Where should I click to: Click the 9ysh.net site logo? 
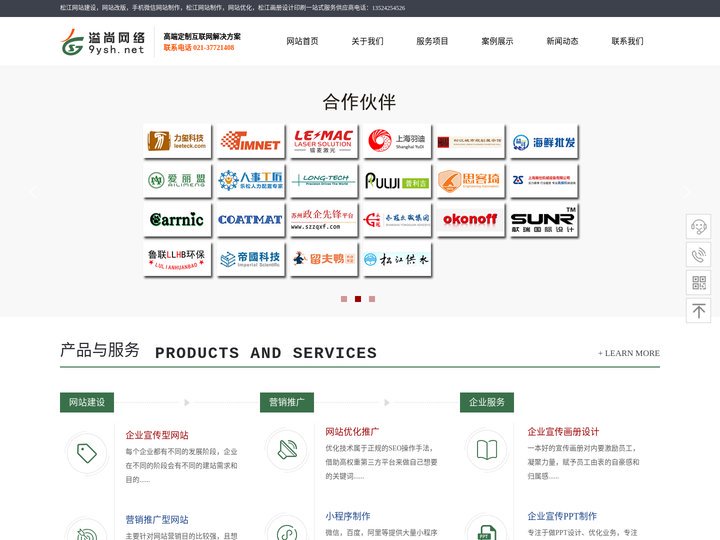click(x=103, y=42)
